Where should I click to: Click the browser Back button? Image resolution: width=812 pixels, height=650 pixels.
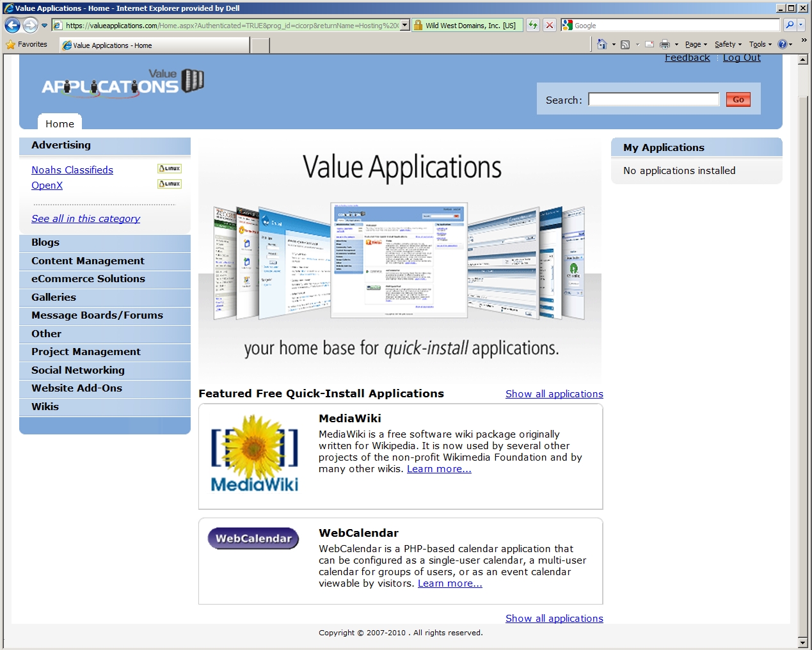(x=12, y=25)
